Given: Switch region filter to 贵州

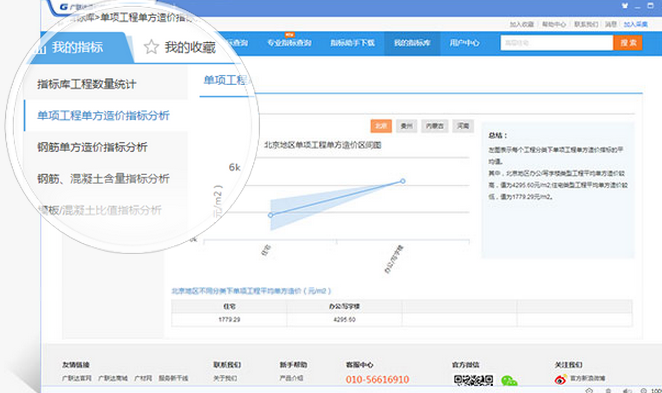Looking at the screenshot, I should (x=406, y=126).
